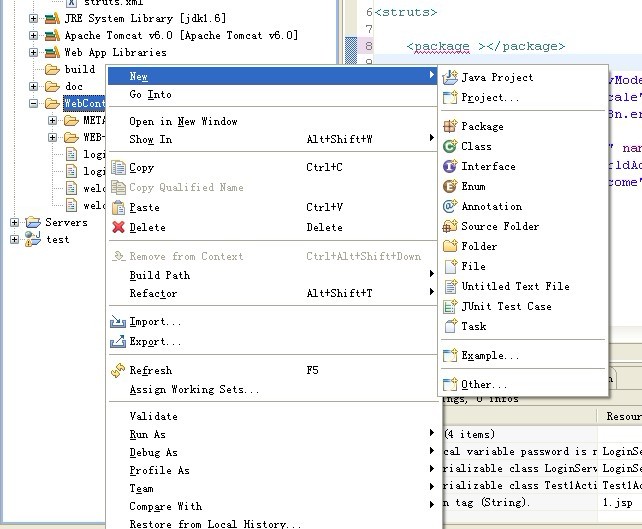
Task: Click the purple Interface icon
Action: pyautogui.click(x=450, y=166)
